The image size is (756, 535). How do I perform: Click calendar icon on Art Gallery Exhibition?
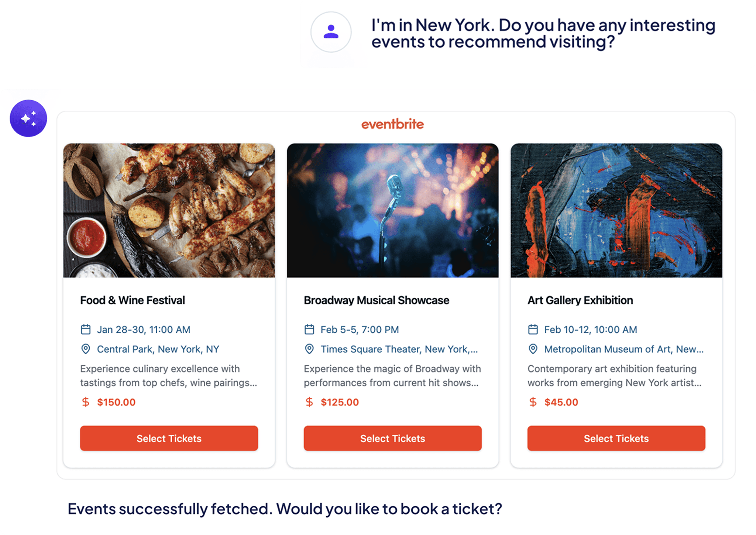point(533,329)
